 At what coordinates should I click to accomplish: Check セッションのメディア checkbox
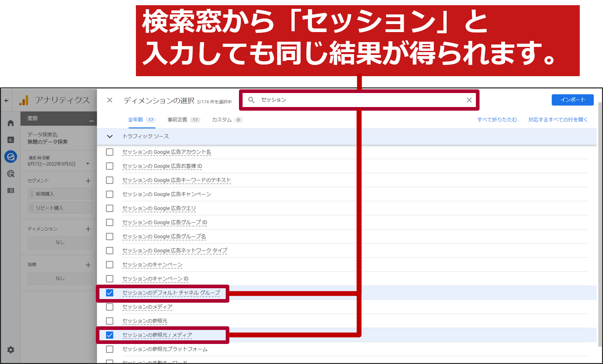pos(109,307)
